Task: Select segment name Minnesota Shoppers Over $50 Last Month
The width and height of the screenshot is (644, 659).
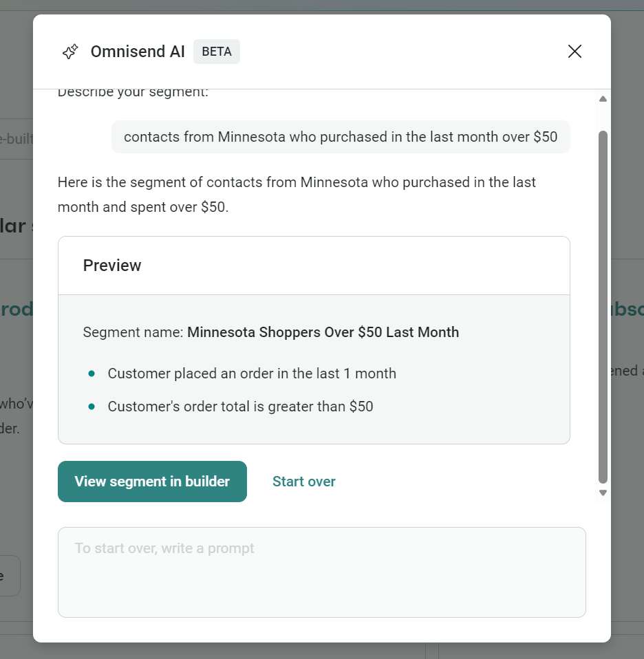Action: 323,332
